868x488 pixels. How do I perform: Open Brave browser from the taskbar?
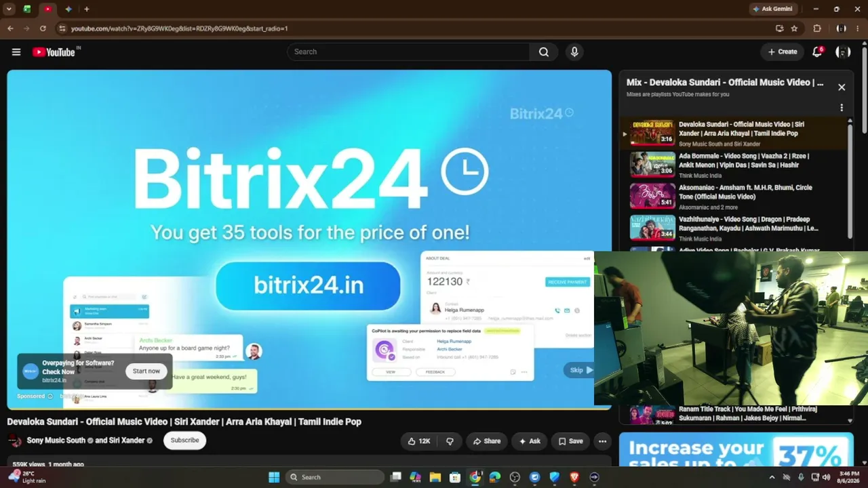point(574,477)
